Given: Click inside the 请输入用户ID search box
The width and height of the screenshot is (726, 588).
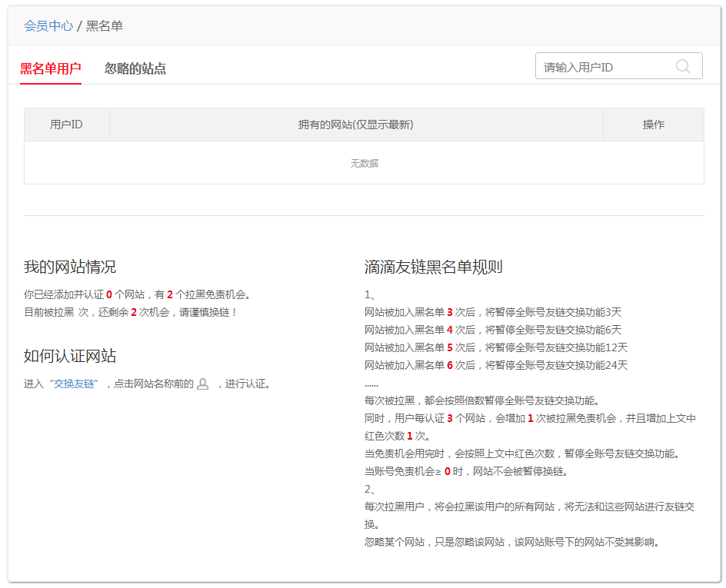Looking at the screenshot, I should pyautogui.click(x=600, y=65).
